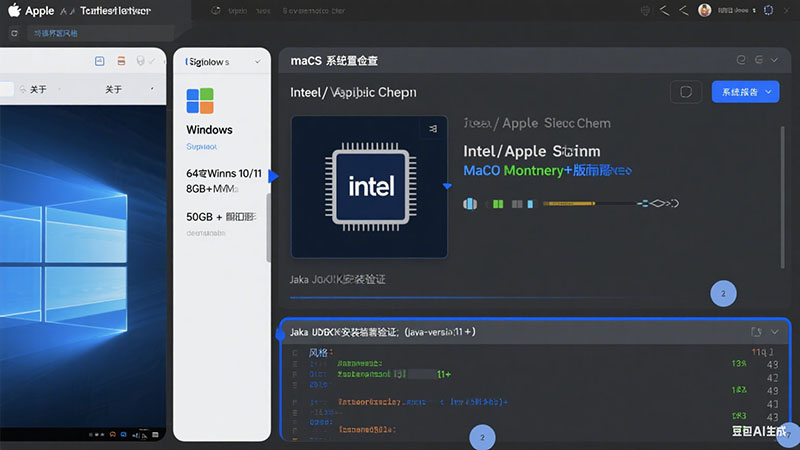Click the blue capsule icon under the version line

(x=470, y=204)
